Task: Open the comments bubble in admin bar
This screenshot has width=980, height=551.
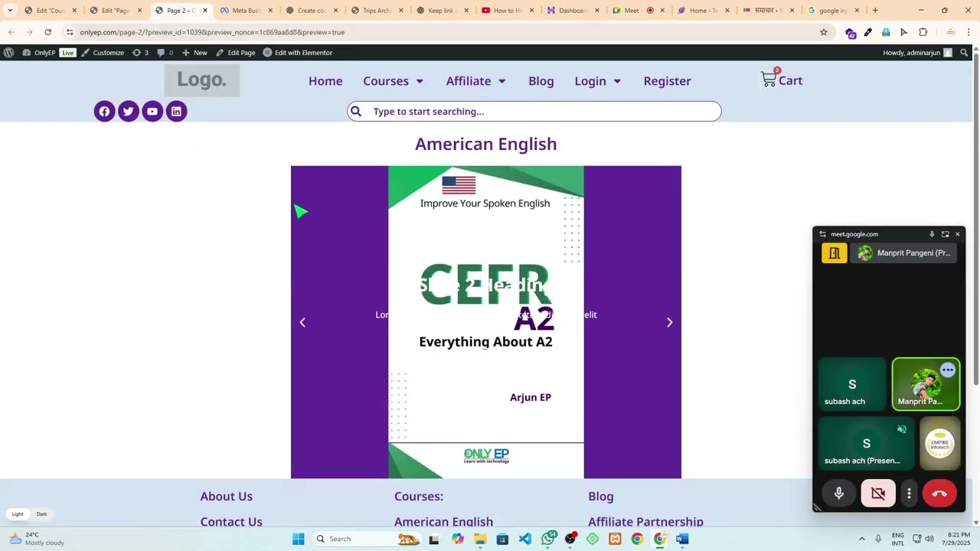Action: click(165, 53)
